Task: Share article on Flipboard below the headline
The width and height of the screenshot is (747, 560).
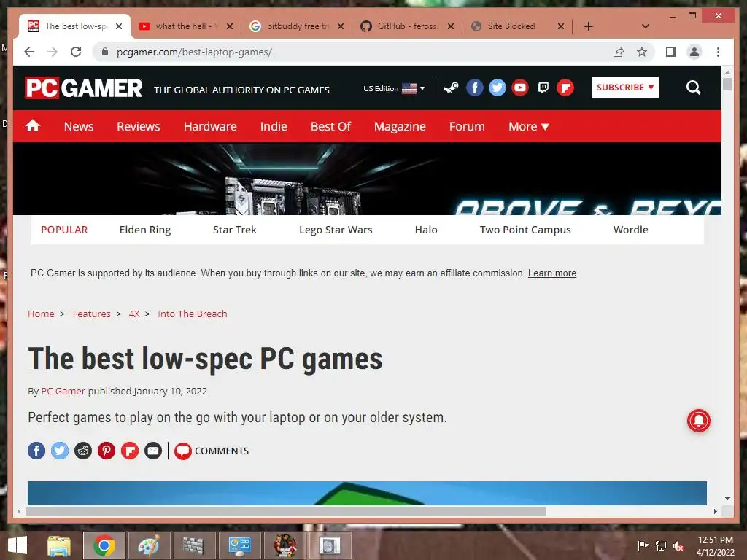Action: pos(130,451)
